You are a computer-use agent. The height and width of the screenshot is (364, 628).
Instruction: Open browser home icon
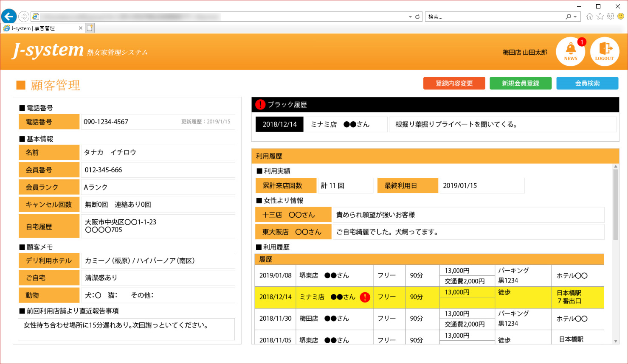pyautogui.click(x=590, y=17)
